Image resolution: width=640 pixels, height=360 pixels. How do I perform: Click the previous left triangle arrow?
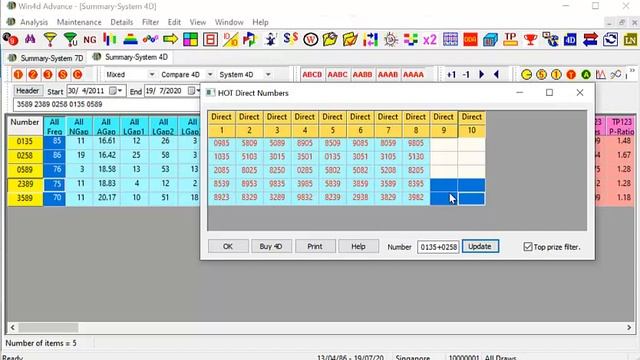496,75
